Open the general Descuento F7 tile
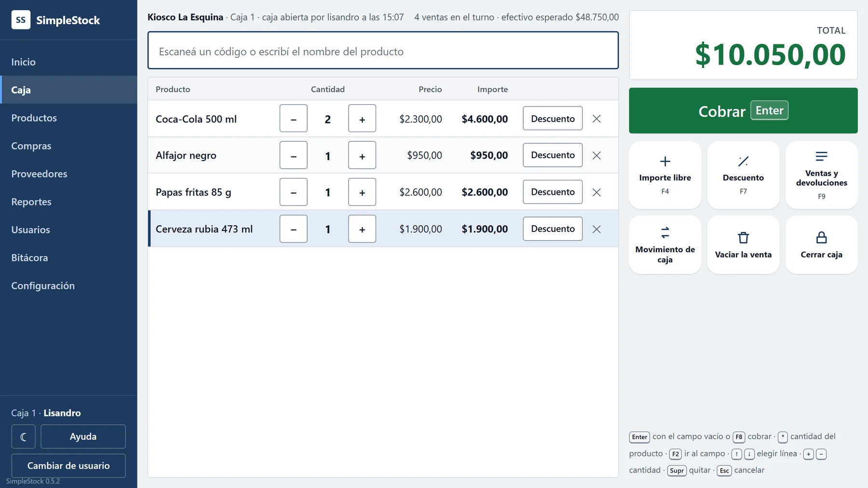The width and height of the screenshot is (868, 488). click(x=743, y=175)
